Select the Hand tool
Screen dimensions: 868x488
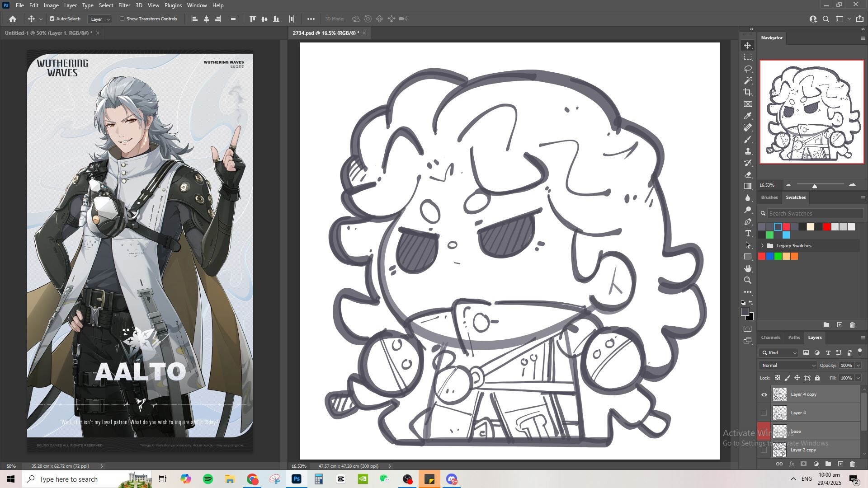[x=748, y=268]
